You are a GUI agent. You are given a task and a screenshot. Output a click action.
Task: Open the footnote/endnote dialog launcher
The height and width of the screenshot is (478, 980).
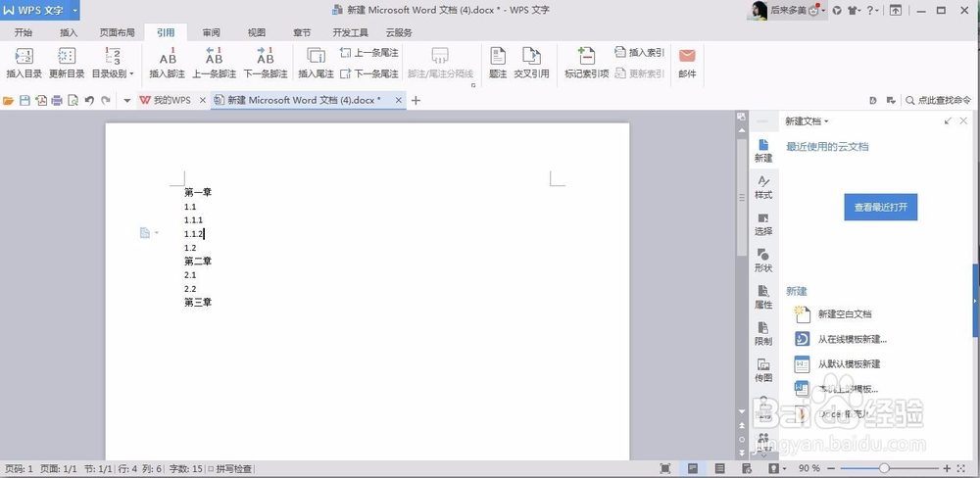click(473, 85)
